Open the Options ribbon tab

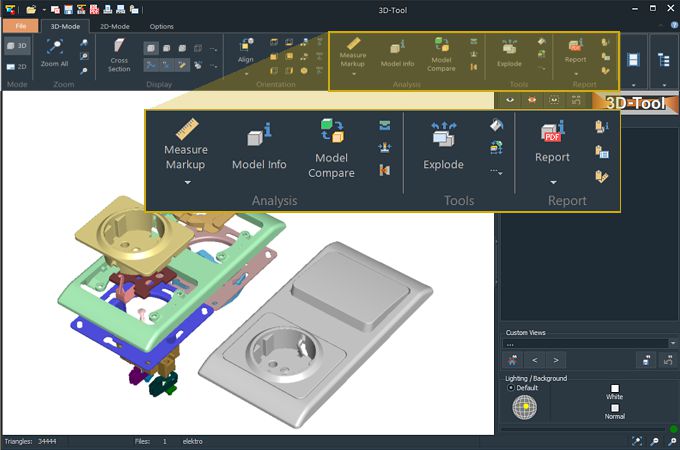161,26
